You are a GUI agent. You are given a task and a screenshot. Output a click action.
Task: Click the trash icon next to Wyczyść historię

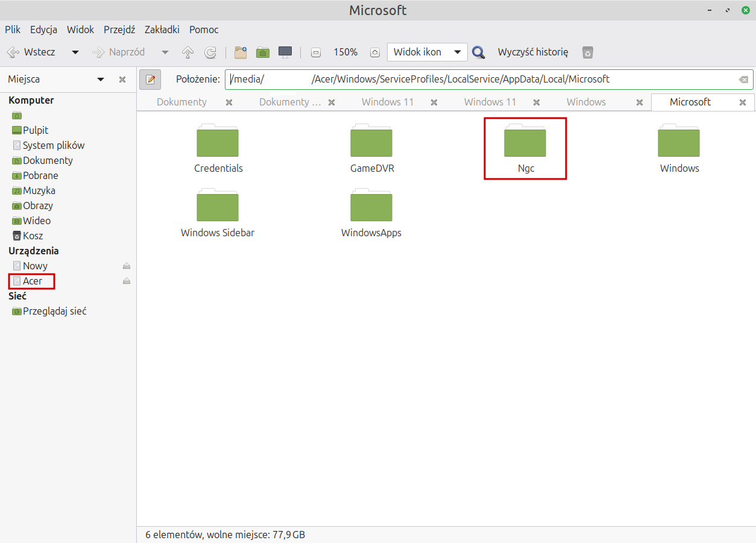[x=588, y=52]
